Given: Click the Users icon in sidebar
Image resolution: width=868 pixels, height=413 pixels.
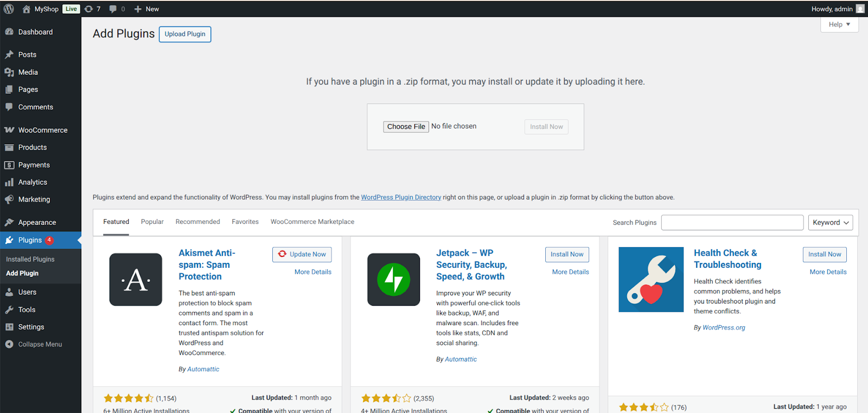Looking at the screenshot, I should 9,292.
